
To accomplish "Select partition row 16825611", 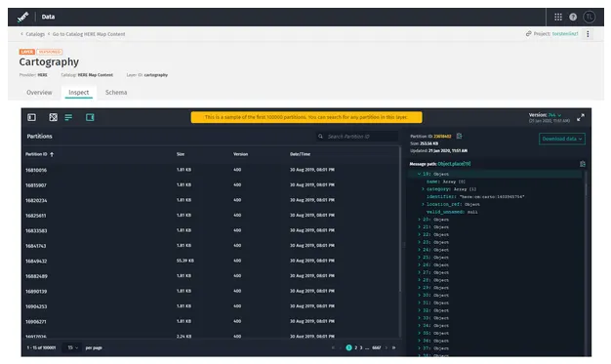I will click(x=211, y=216).
